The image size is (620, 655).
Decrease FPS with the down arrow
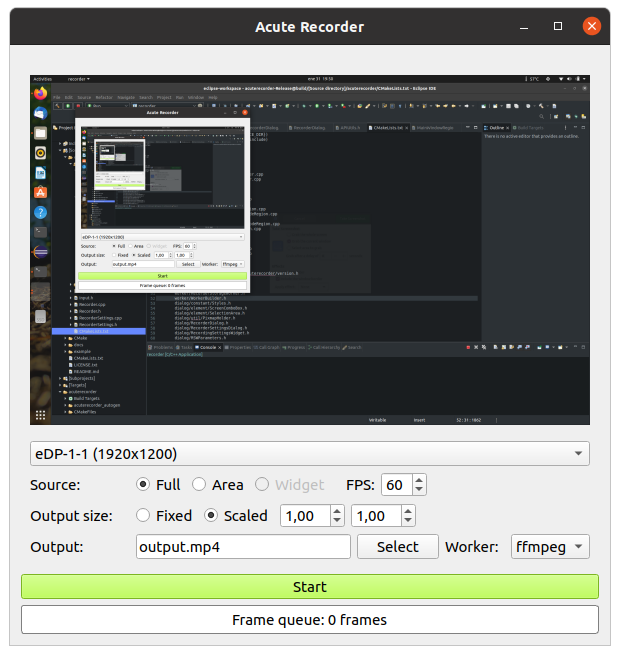[x=419, y=490]
